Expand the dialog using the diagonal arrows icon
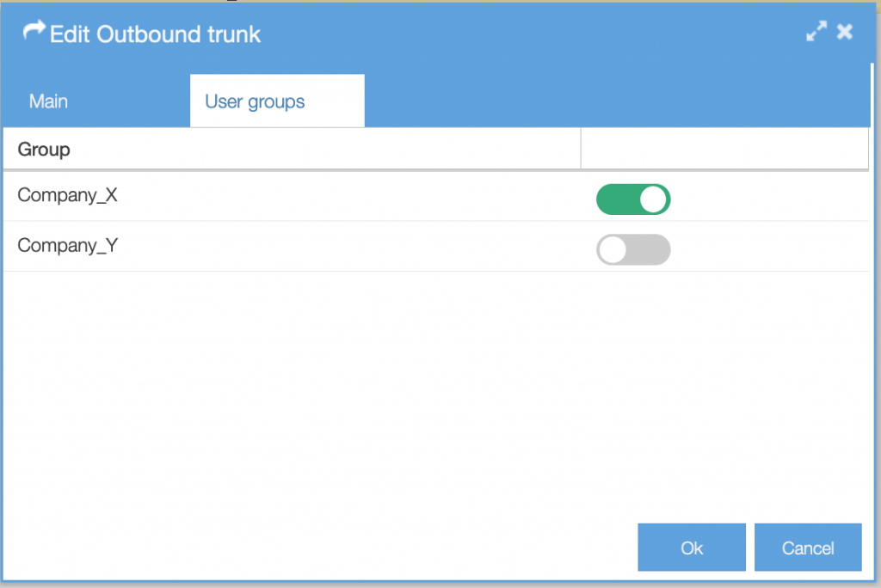 tap(816, 33)
